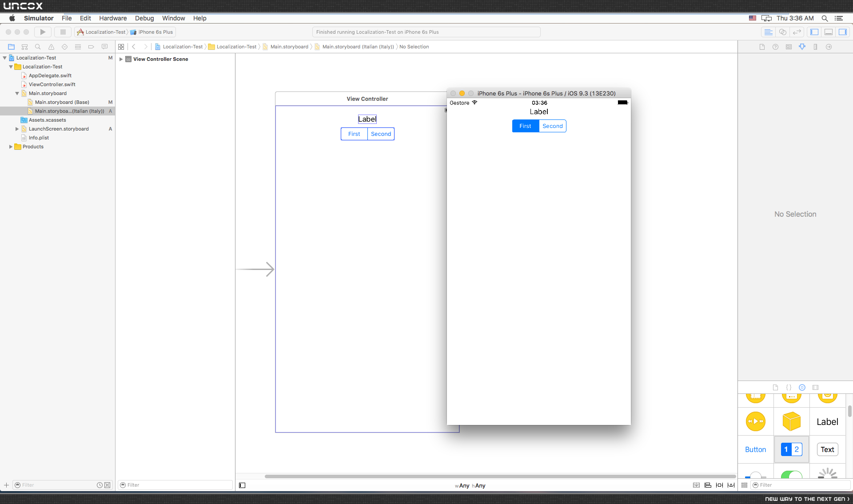
Task: Switch to the Standard editor
Action: point(768,32)
